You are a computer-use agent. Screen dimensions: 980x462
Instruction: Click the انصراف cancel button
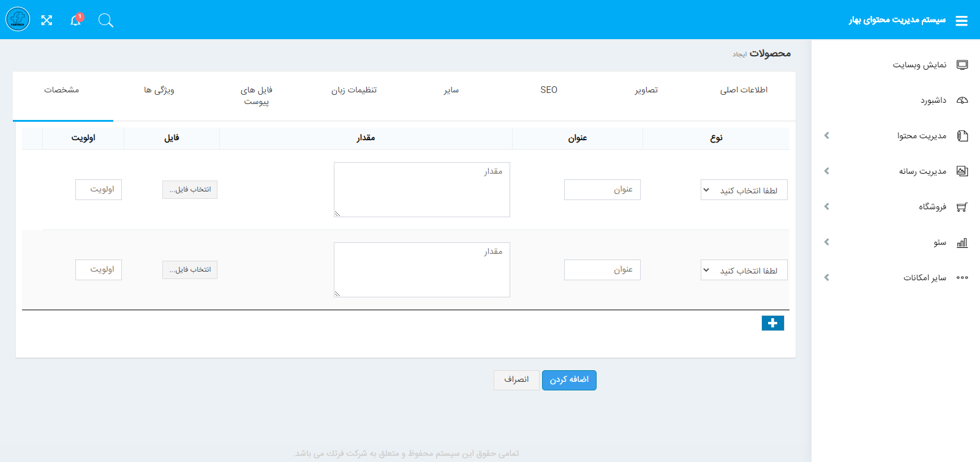tap(516, 380)
